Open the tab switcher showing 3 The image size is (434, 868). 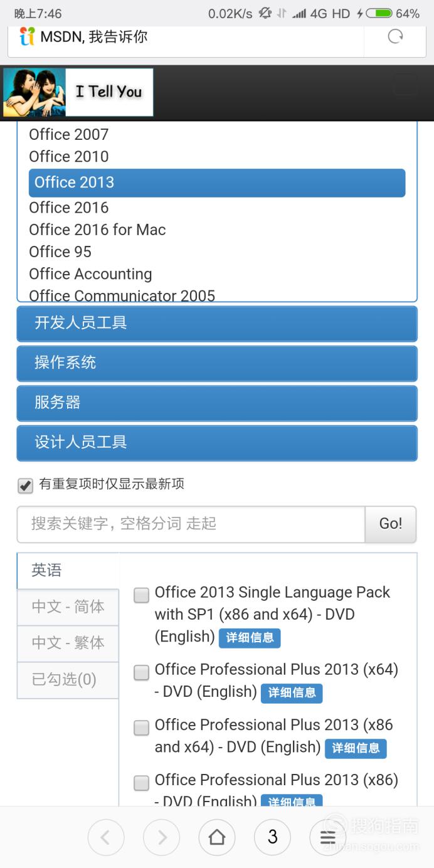click(x=272, y=837)
